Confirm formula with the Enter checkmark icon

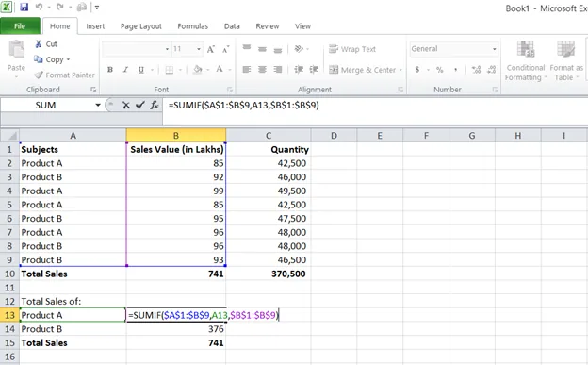(139, 105)
